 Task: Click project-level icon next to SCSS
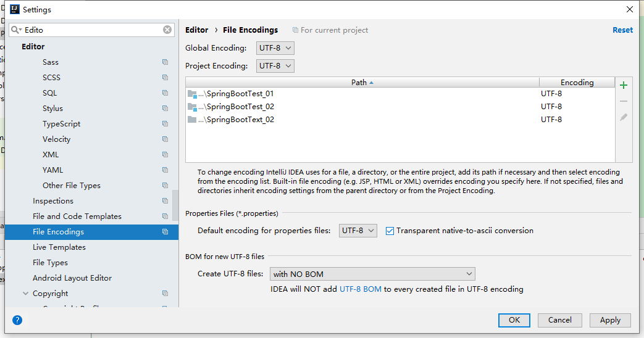point(165,78)
